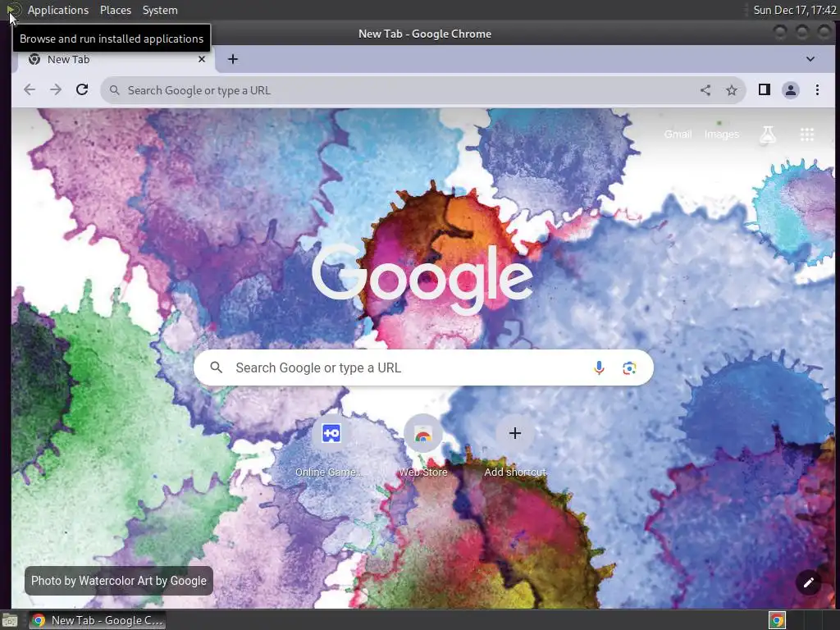Open the Online Games shortcut
Image resolution: width=840 pixels, height=630 pixels.
coord(331,445)
